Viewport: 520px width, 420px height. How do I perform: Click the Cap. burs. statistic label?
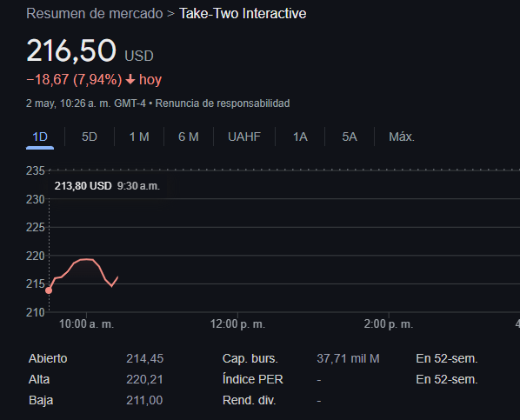click(x=250, y=358)
